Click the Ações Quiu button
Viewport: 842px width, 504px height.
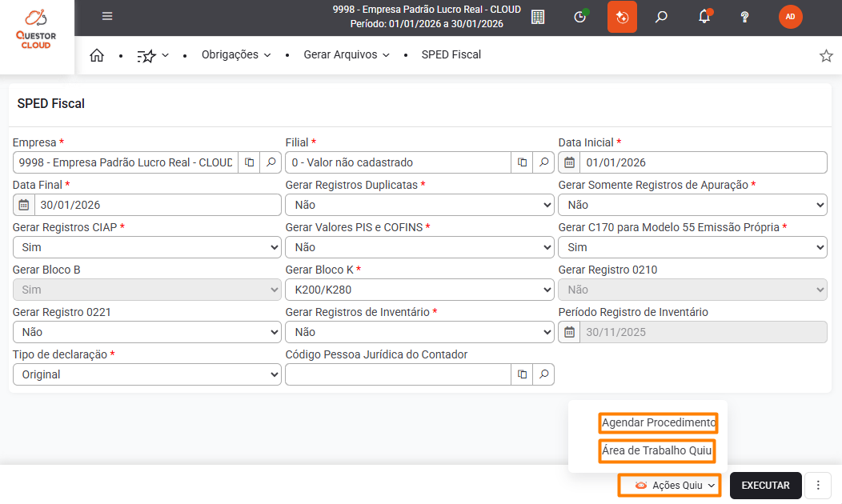669,486
